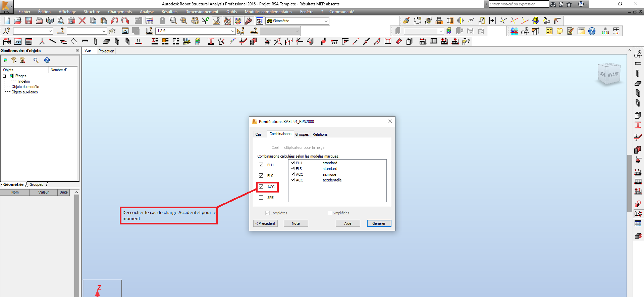
Task: Open the title-bar help icon dropdown arrow
Action: click(x=587, y=4)
